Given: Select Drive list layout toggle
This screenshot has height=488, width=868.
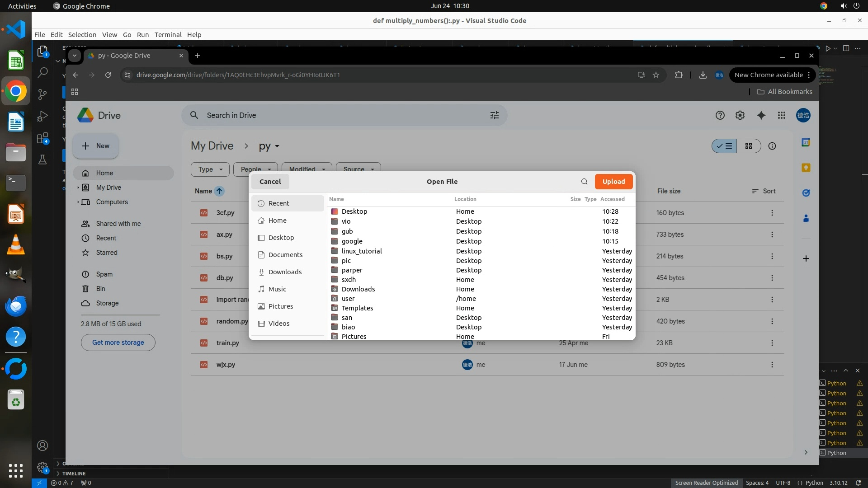Looking at the screenshot, I should tap(725, 146).
